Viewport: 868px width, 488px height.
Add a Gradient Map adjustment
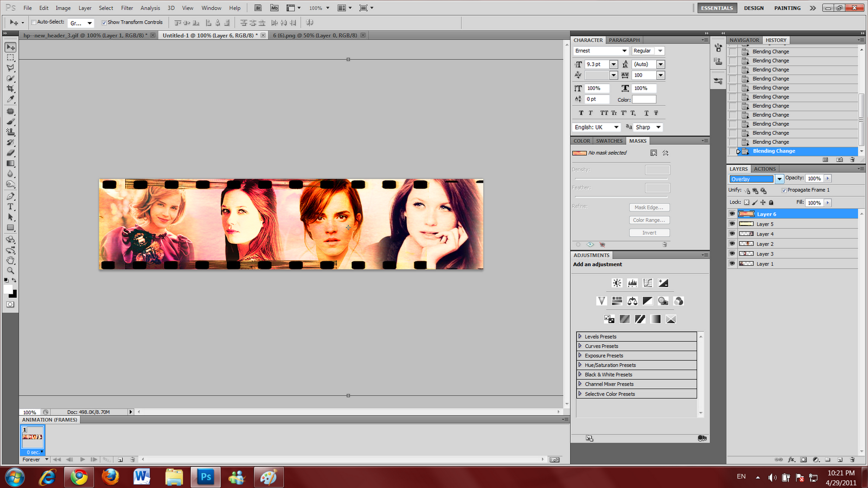(656, 319)
